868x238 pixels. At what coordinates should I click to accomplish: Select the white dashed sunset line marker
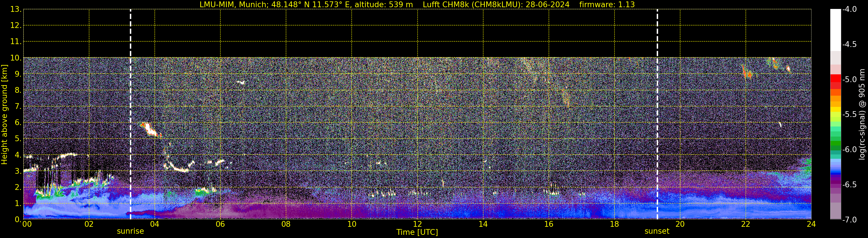tap(657, 115)
